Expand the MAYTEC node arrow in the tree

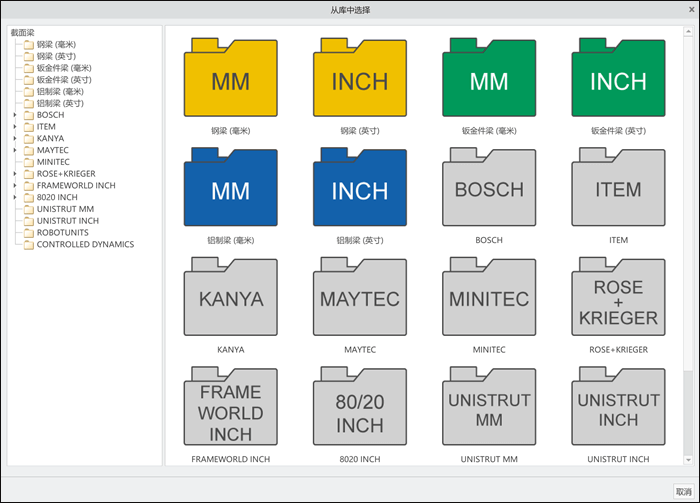coord(15,150)
